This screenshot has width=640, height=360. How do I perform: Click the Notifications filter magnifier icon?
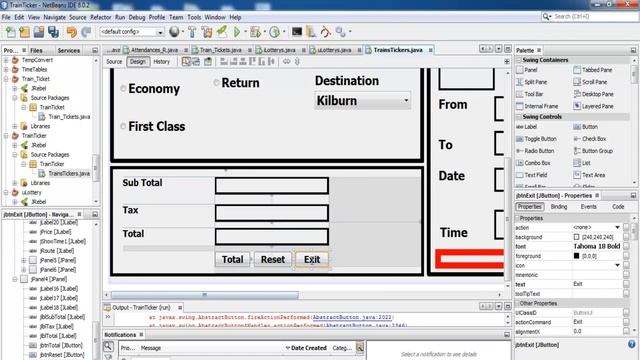point(108,347)
